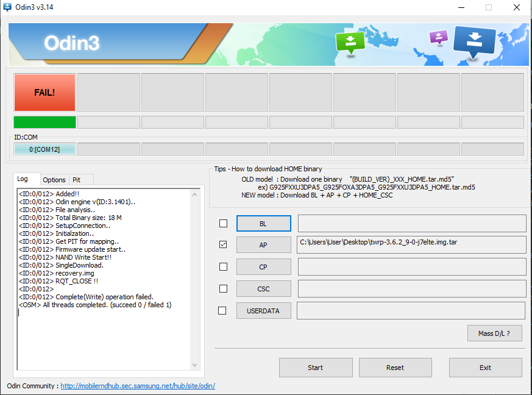Click the CSC file button
532x395 pixels.
(264, 289)
